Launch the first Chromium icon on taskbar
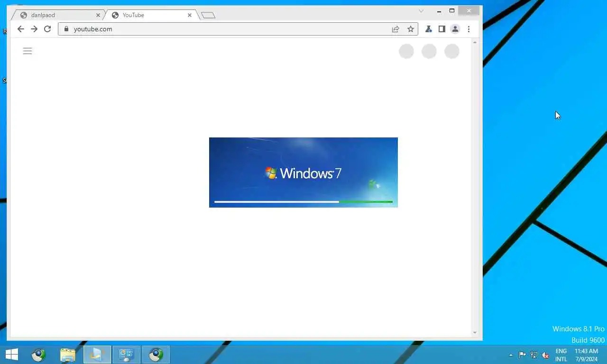Viewport: 607px width, 364px height. tap(38, 355)
